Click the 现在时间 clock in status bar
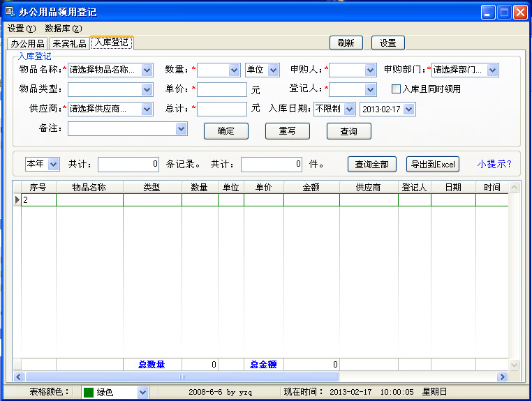The width and height of the screenshot is (532, 401). click(365, 392)
